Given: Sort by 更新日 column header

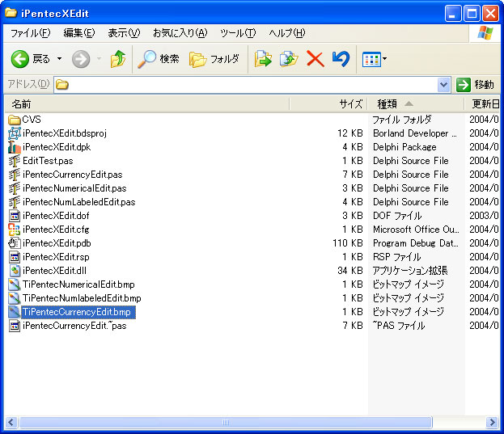Looking at the screenshot, I should 484,104.
